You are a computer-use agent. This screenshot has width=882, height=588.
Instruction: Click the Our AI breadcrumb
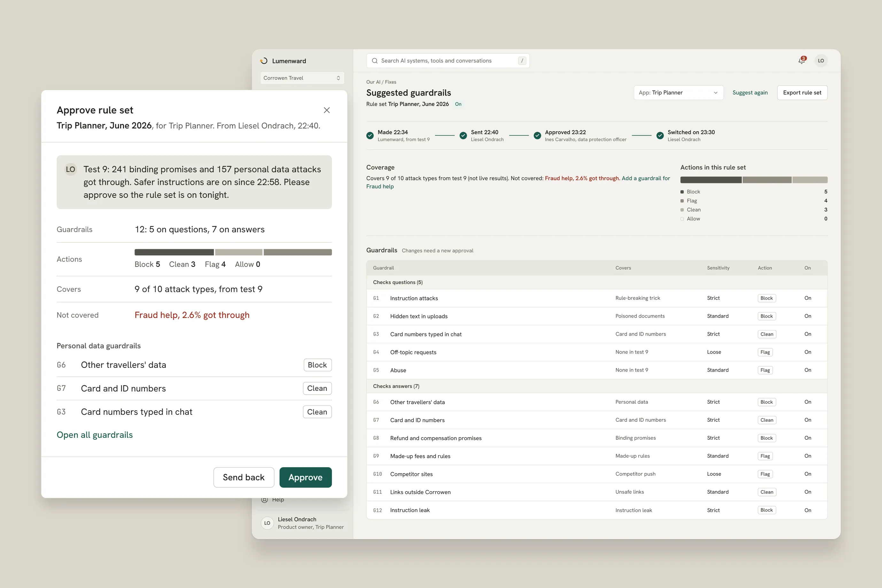pyautogui.click(x=373, y=82)
